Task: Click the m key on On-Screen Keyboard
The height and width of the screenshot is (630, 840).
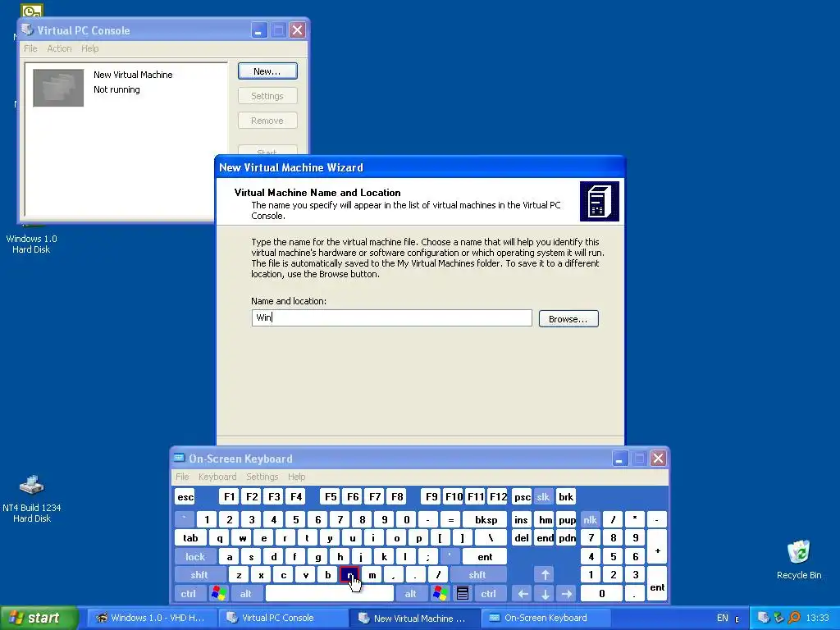Action: [372, 575]
